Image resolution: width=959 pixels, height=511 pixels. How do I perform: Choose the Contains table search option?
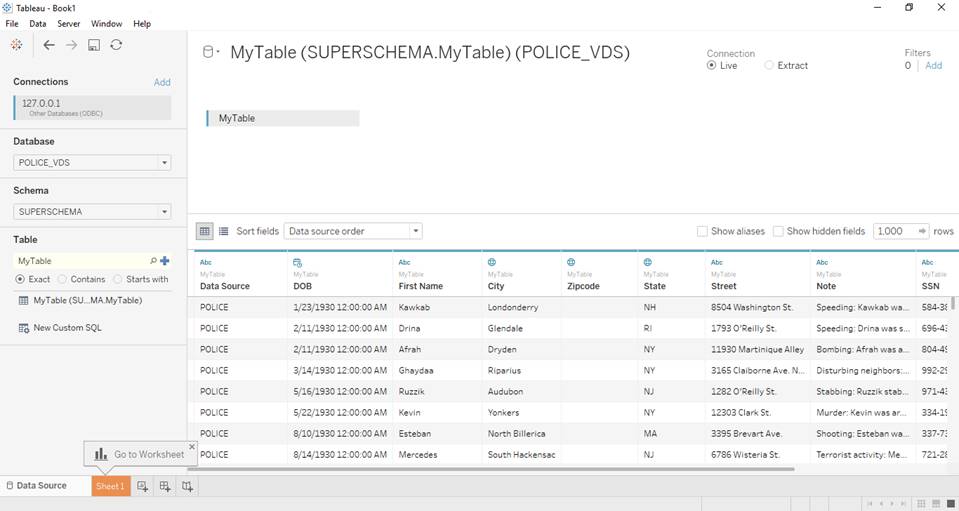tap(62, 279)
